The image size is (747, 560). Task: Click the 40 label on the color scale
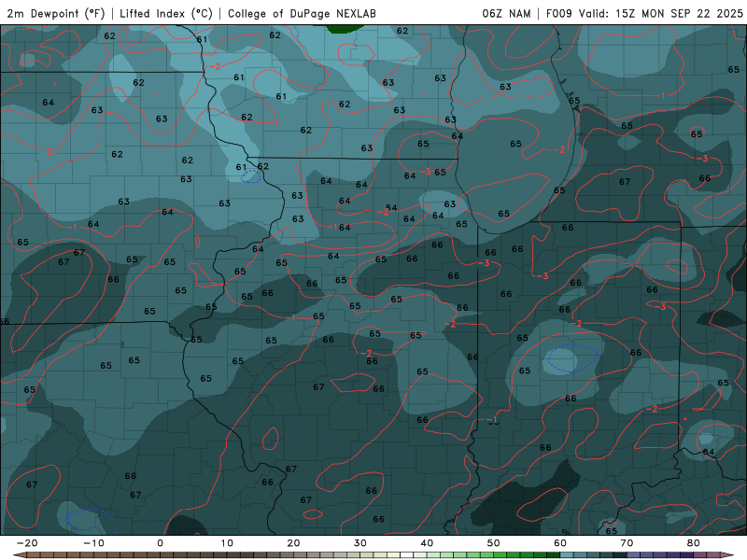[x=427, y=543]
